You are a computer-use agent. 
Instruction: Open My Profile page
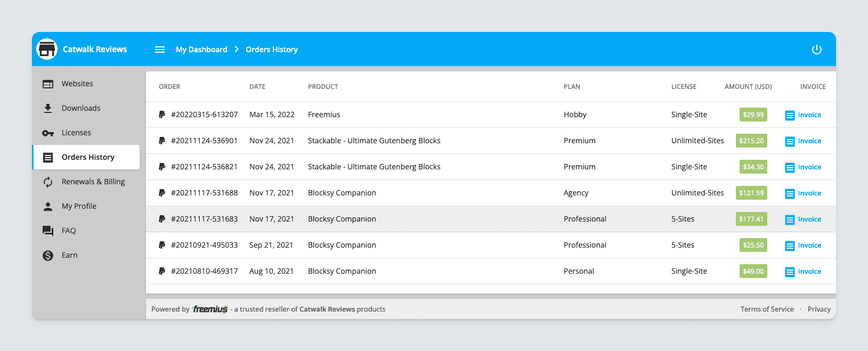[x=86, y=206]
